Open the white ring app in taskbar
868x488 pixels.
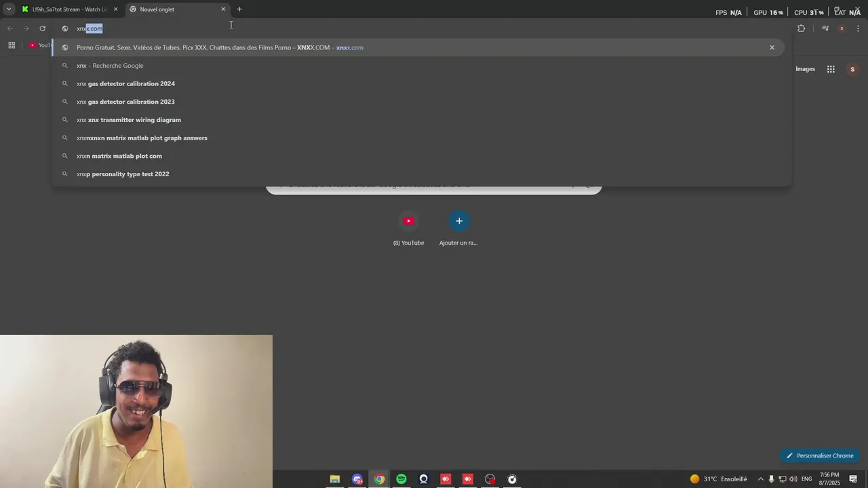(x=424, y=479)
